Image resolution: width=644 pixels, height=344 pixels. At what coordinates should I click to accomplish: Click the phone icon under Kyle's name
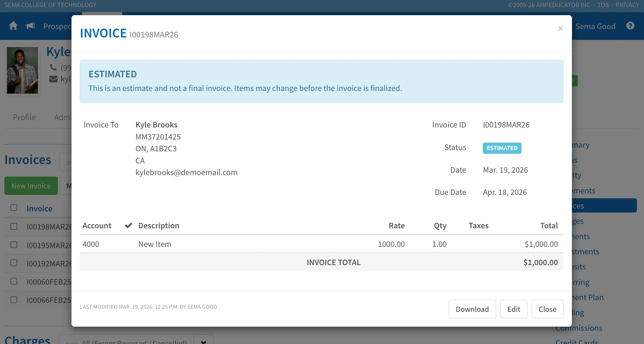(x=53, y=67)
